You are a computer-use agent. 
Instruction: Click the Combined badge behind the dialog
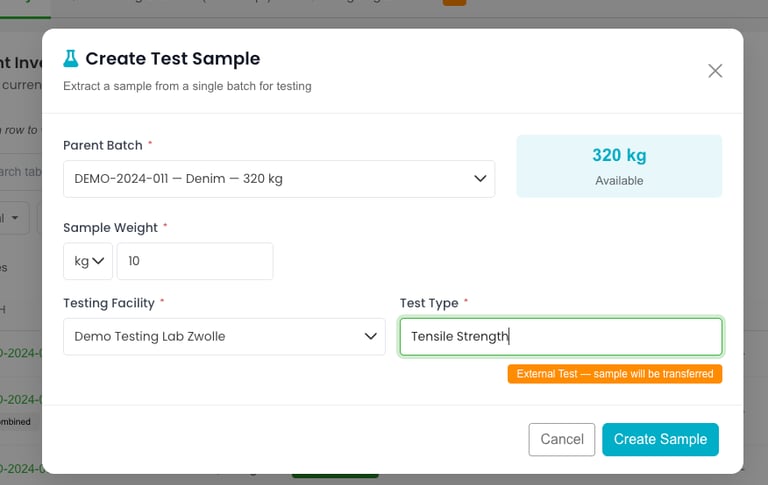click(x=15, y=422)
